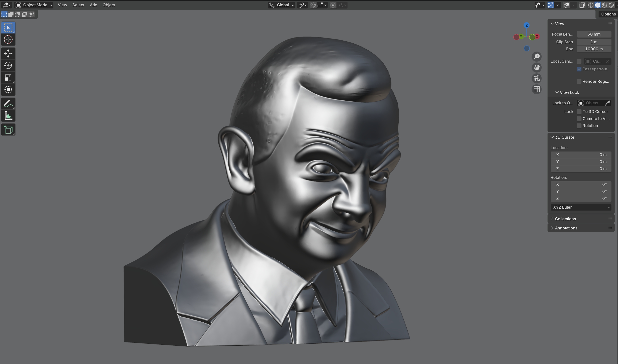Open the Add menu
The height and width of the screenshot is (364, 618).
coord(93,5)
